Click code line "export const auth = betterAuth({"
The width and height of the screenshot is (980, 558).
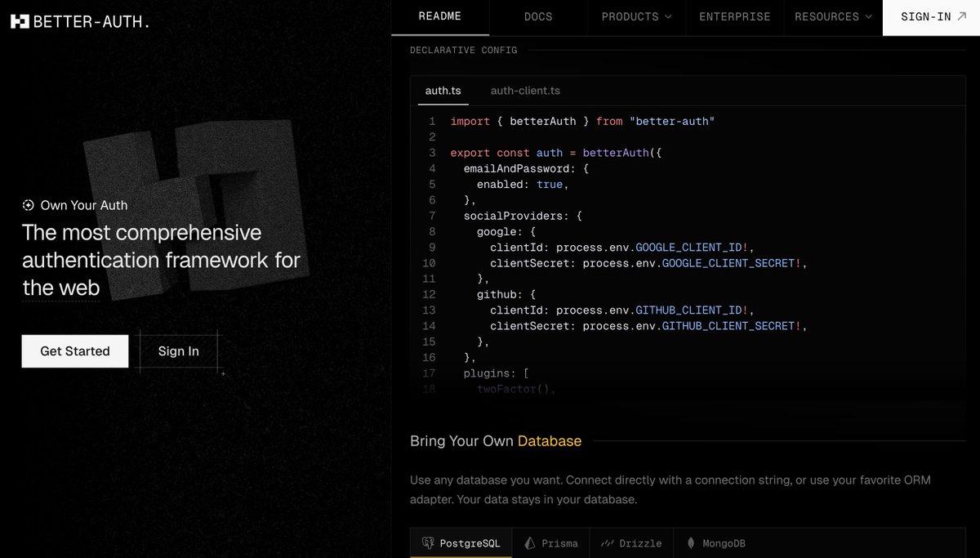(556, 153)
